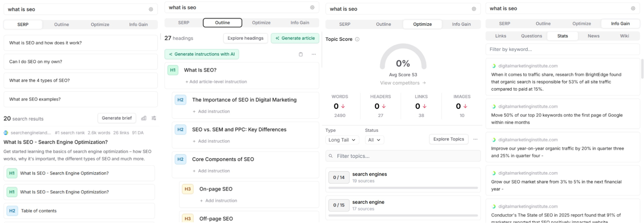Click the 0% Topic Score gauge
This screenshot has width=644, height=223.
[403, 57]
